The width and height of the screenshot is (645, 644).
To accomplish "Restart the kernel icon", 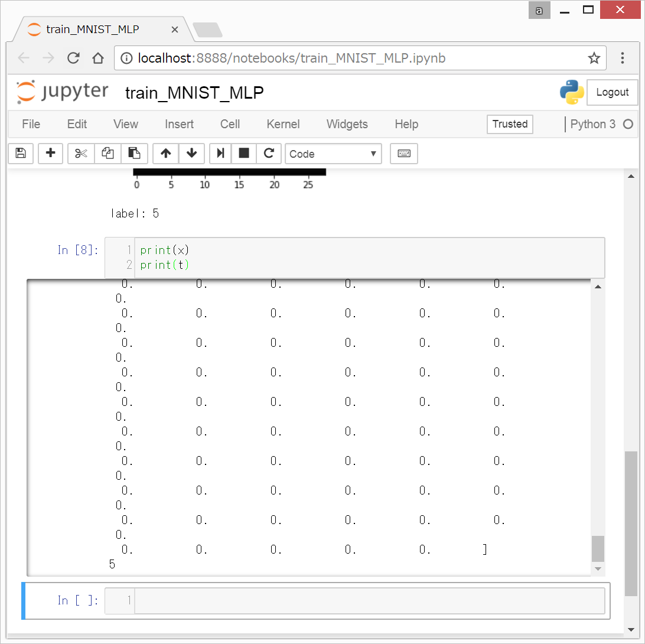I will [269, 154].
